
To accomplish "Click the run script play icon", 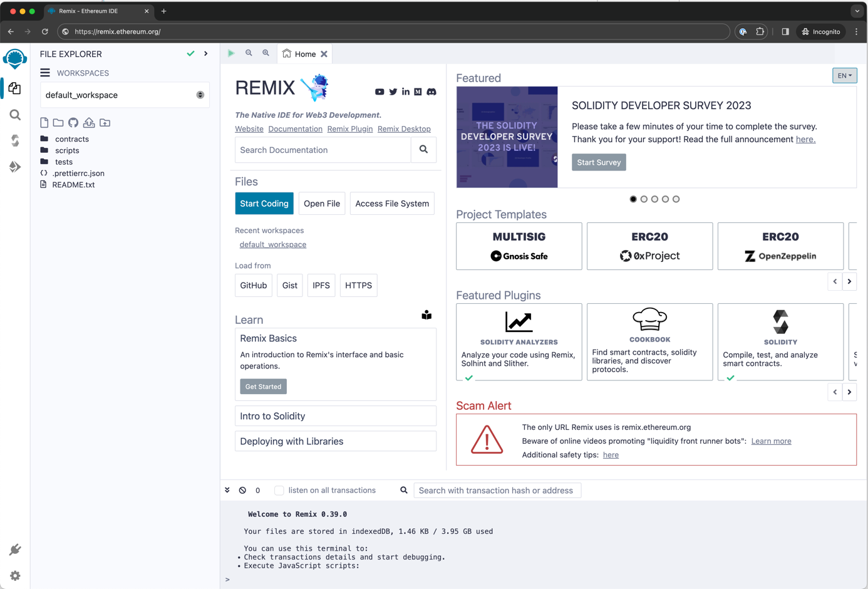I will 231,54.
